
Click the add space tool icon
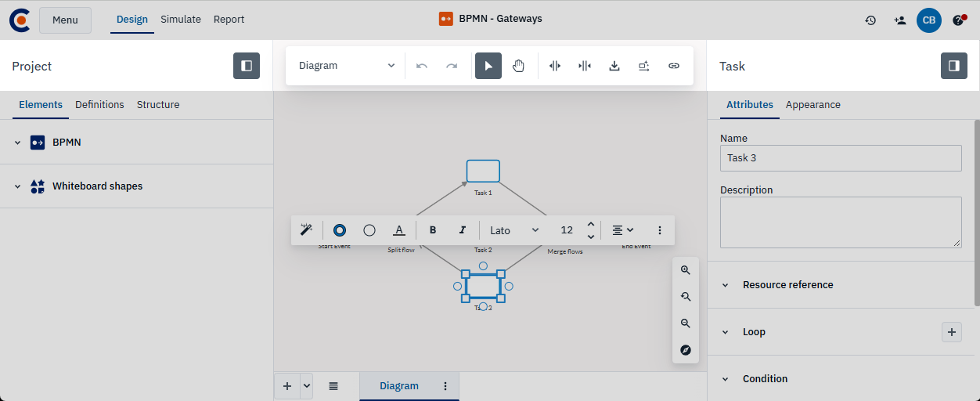(555, 66)
